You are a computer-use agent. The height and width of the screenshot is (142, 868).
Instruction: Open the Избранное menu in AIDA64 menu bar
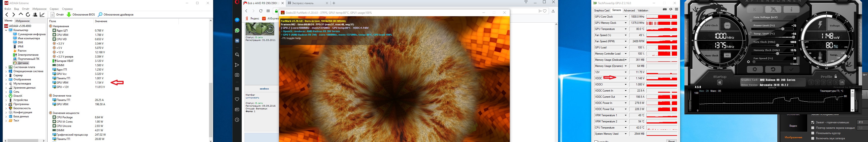(39, 9)
